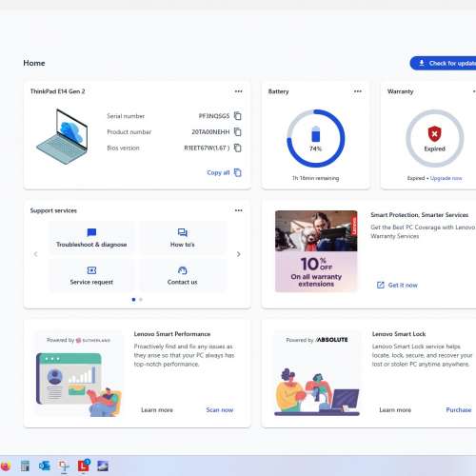Open the Service request tile
The height and width of the screenshot is (476, 476).
point(91,275)
